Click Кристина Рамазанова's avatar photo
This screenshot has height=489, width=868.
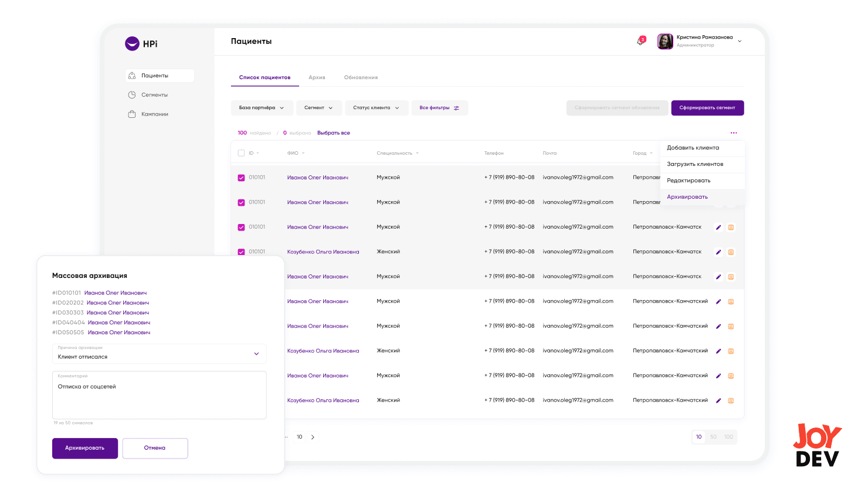pyautogui.click(x=665, y=41)
